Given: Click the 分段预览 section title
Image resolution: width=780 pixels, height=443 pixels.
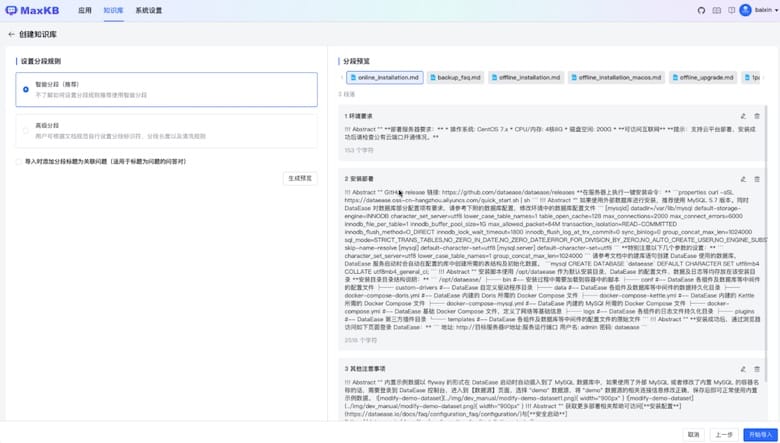Looking at the screenshot, I should 357,61.
